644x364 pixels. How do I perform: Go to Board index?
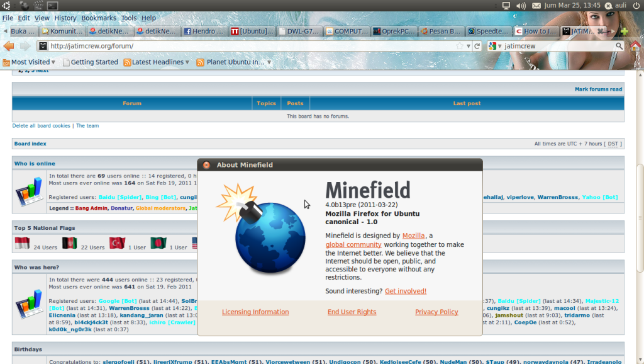point(30,144)
